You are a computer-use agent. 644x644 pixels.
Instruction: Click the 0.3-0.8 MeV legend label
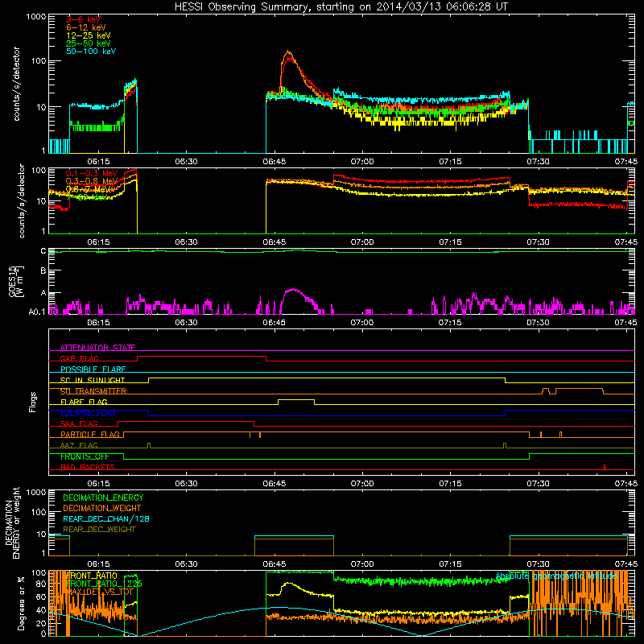(92, 181)
